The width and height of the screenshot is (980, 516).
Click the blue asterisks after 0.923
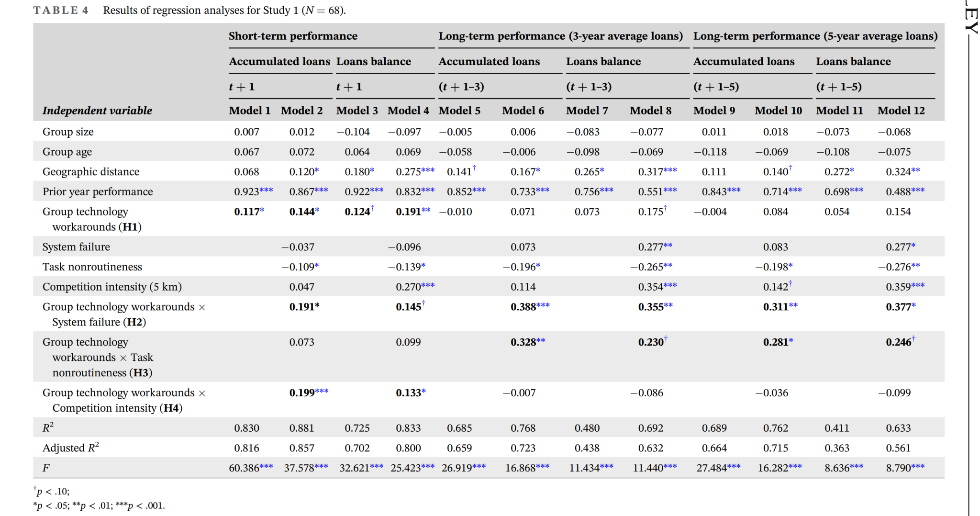[266, 190]
